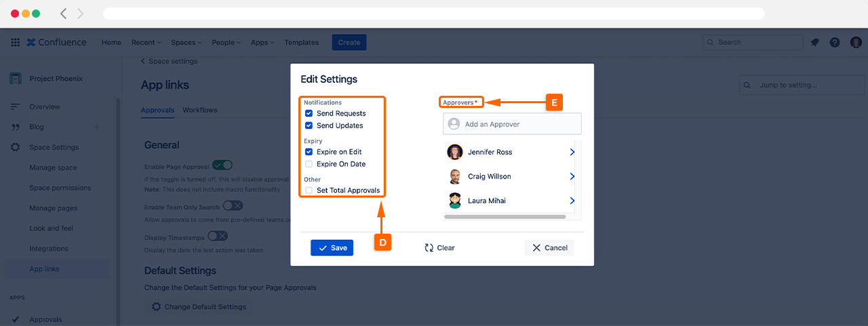Cancel the Edit Settings dialog
The image size is (868, 326).
(549, 248)
